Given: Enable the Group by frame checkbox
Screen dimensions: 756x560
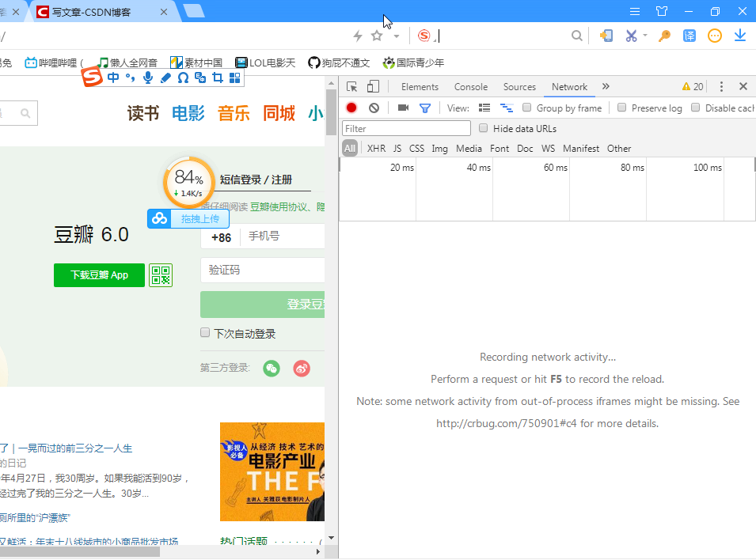Looking at the screenshot, I should click(527, 108).
